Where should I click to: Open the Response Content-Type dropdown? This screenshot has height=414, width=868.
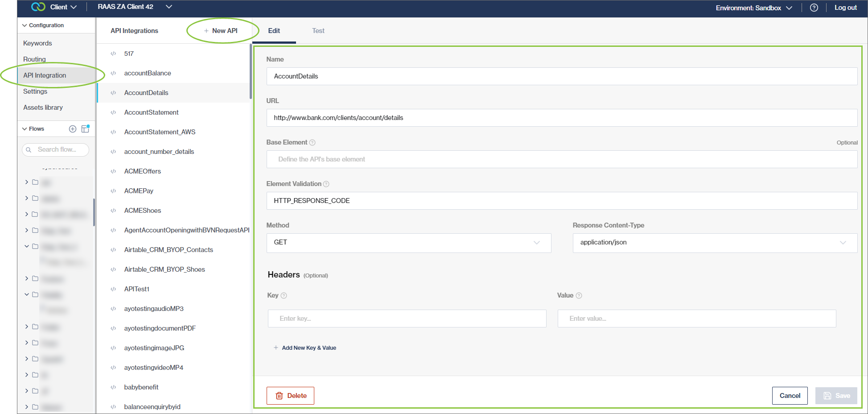click(x=715, y=243)
